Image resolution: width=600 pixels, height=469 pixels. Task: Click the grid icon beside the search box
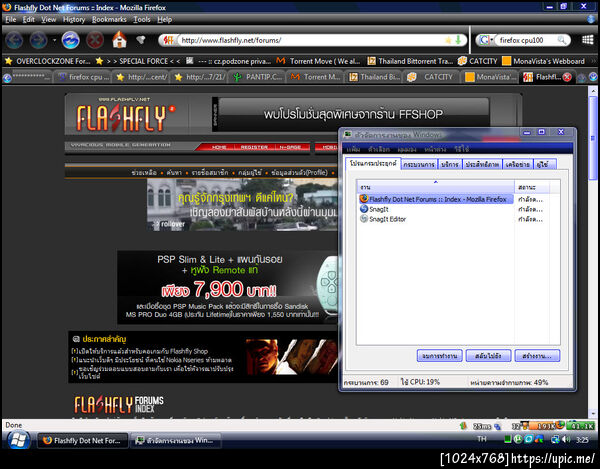[587, 40]
